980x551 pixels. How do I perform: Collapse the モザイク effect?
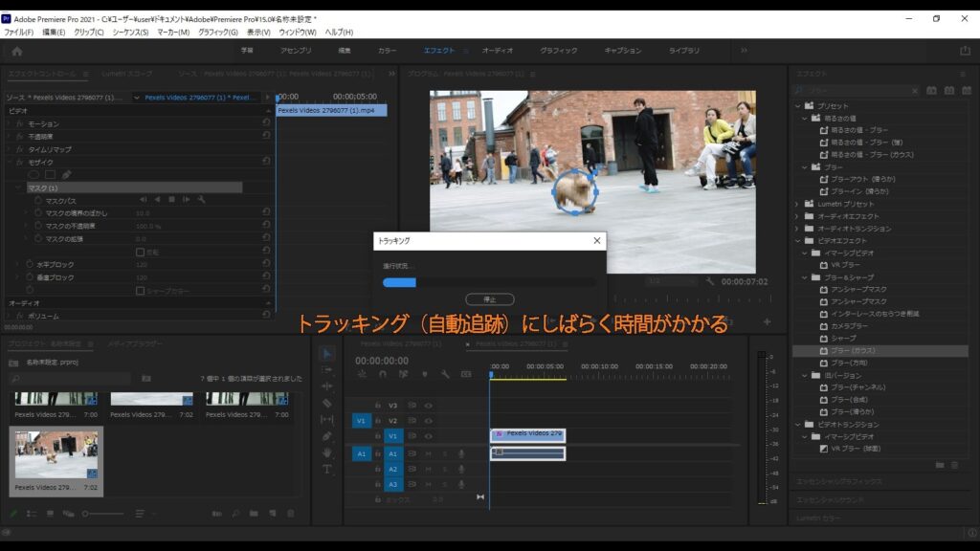tap(11, 163)
